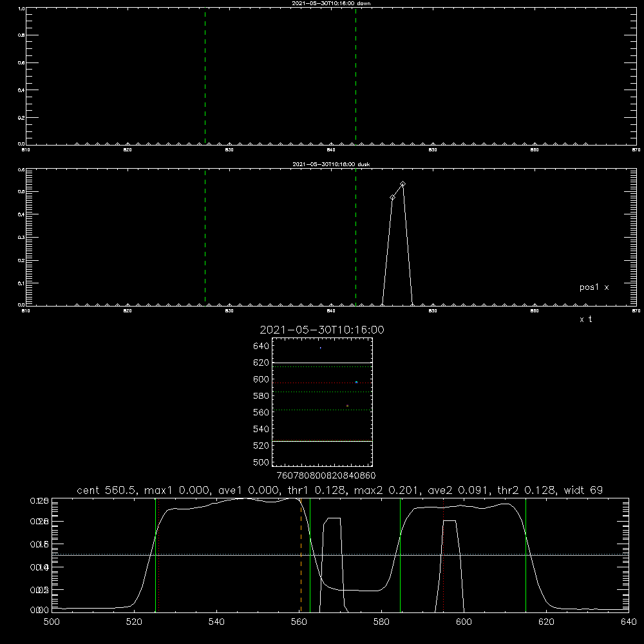Click the right green dashed line in dusk plot
Viewport: 644px width, 644px height.
[355, 237]
